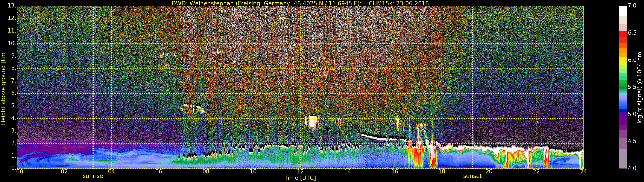Screen dimensions: 644x182
Task: Click the "5.0" colorbar tick label
Action: pyautogui.click(x=632, y=114)
